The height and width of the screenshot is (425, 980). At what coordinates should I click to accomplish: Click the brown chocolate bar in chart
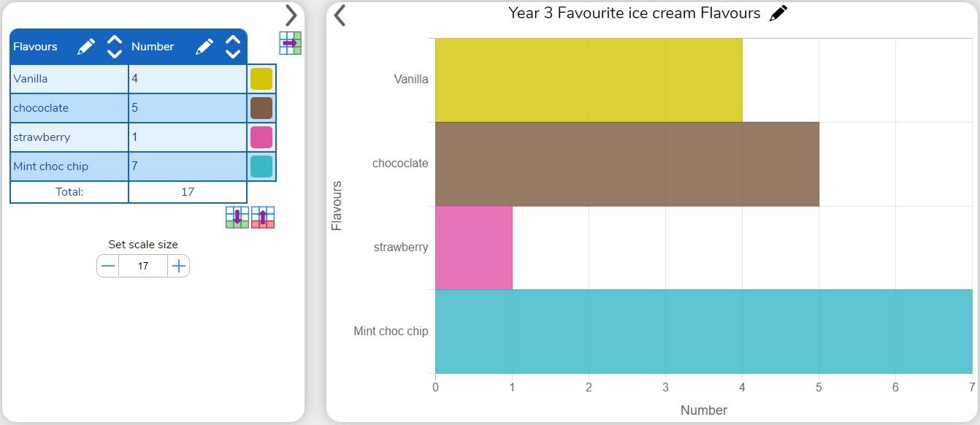(x=627, y=164)
